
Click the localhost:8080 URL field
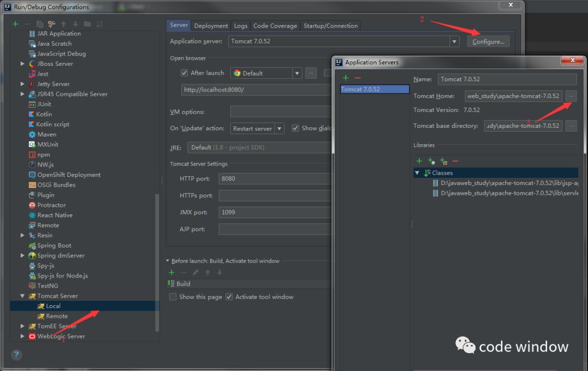click(256, 90)
